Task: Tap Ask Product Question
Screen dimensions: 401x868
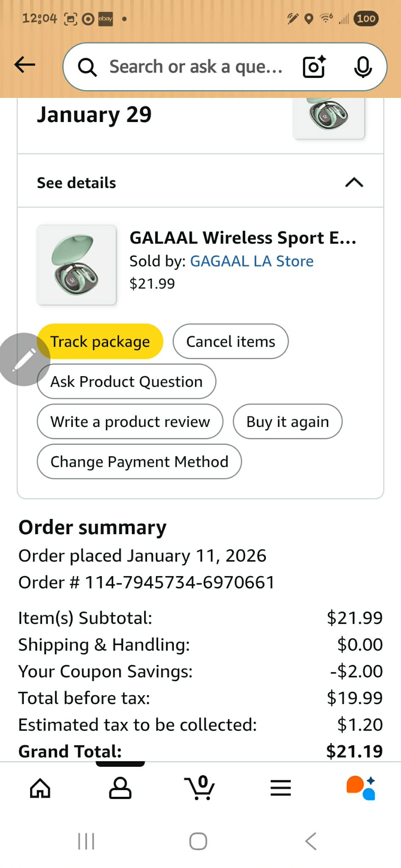Action: point(126,382)
